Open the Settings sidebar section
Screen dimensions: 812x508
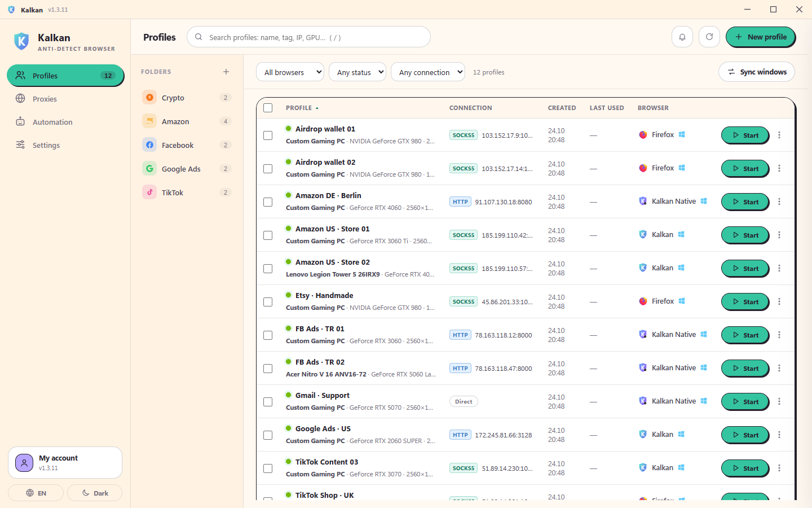(65, 145)
